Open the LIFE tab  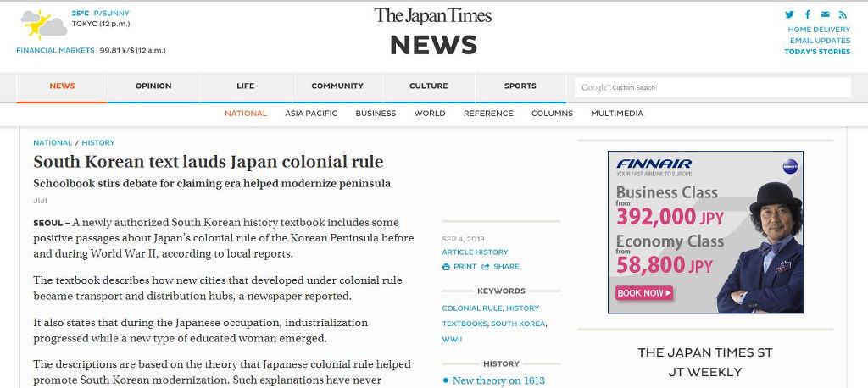[245, 86]
